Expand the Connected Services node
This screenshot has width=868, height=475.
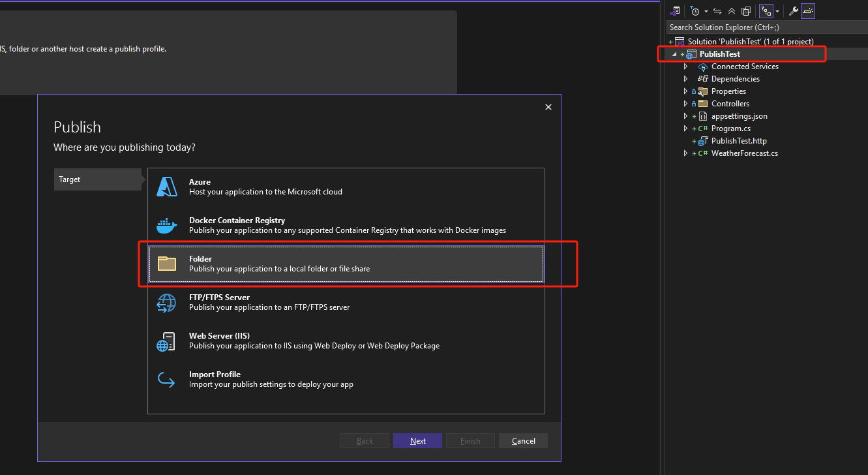click(685, 67)
